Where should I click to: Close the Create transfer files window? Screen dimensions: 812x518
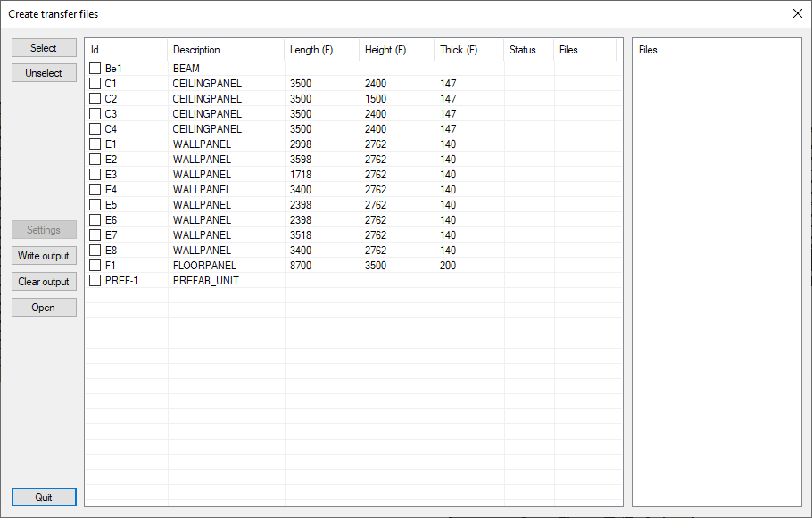(x=797, y=13)
